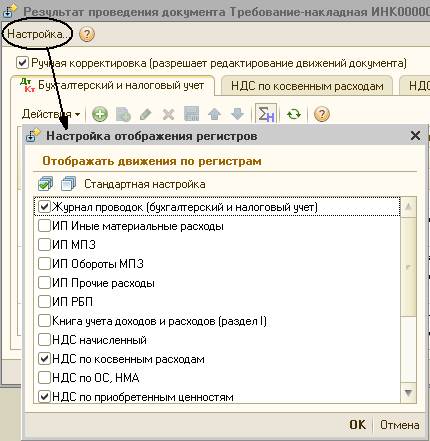Toggle the sigma tax sums icon
This screenshot has height=441, width=430.
pyautogui.click(x=266, y=114)
